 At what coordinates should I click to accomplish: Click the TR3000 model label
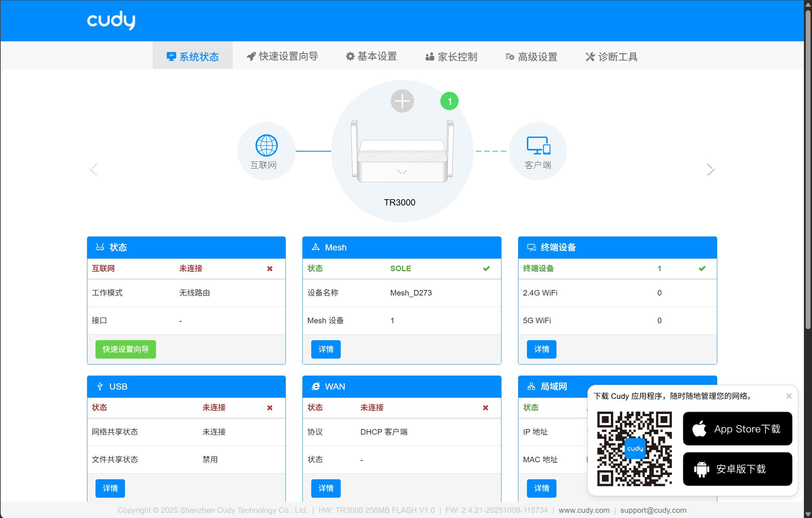click(399, 202)
